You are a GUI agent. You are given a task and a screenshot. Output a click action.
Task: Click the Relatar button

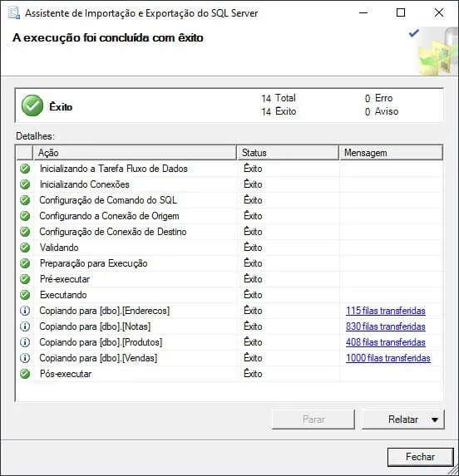click(403, 420)
